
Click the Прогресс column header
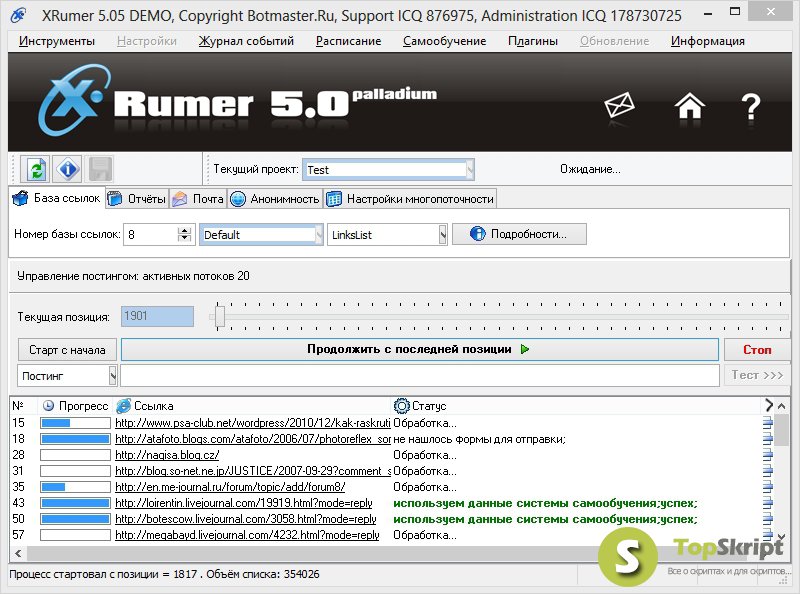[75, 406]
